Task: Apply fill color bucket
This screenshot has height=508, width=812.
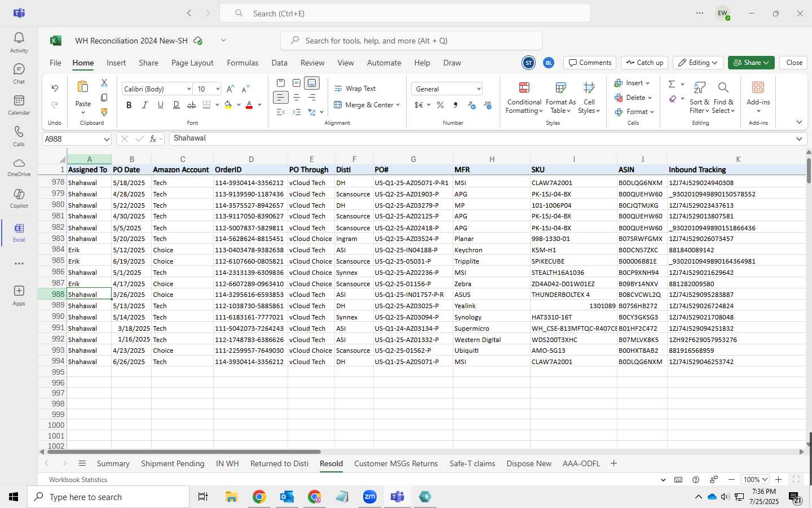Action: tap(228, 105)
